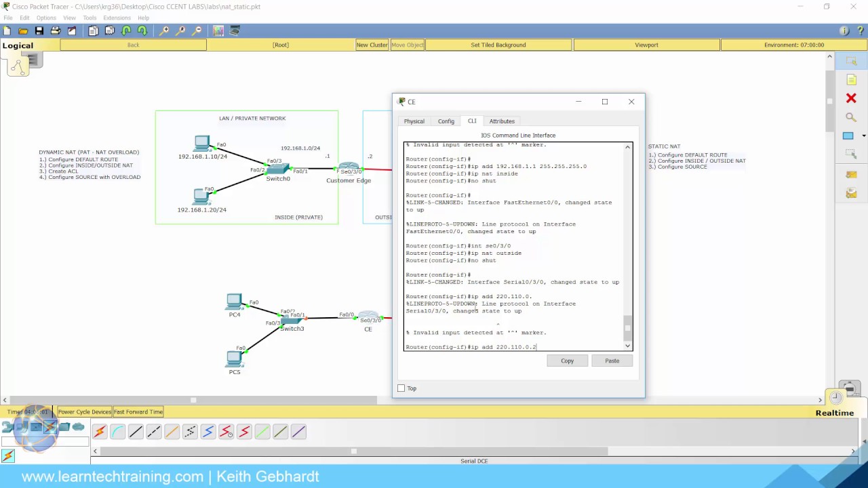Pick the Inspect magnifier tool
The width and height of the screenshot is (868, 488).
click(851, 117)
